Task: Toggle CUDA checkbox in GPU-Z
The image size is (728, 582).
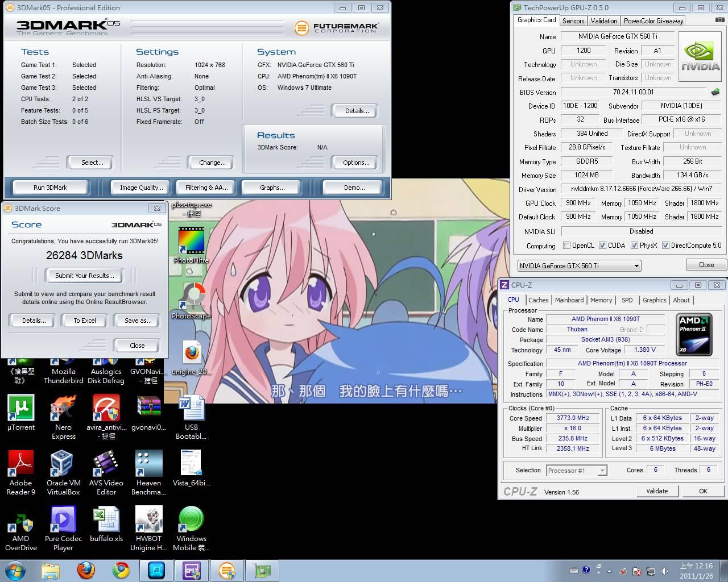Action: 602,246
